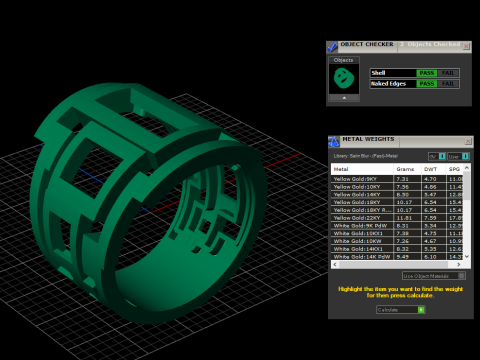Click the metal table scroll-up arrow
This screenshot has height=360, width=480.
(x=467, y=167)
